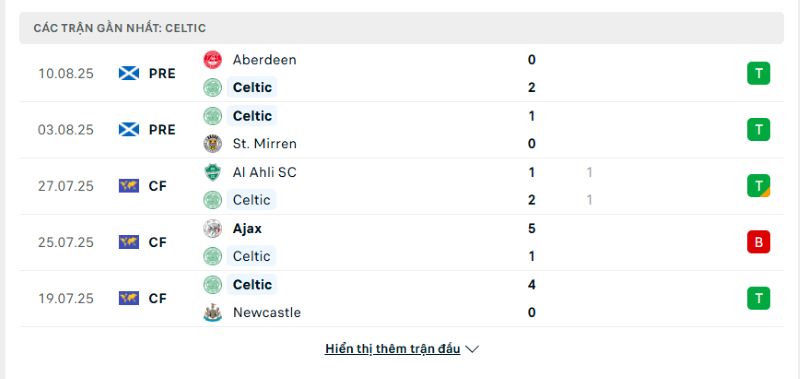
Task: Click the Aberdeen club crest icon
Action: pos(213,60)
